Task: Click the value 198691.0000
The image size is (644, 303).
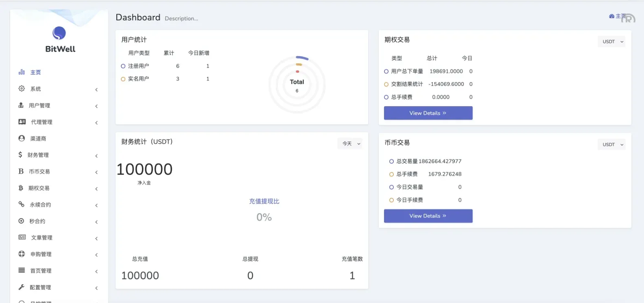Action: pos(446,71)
